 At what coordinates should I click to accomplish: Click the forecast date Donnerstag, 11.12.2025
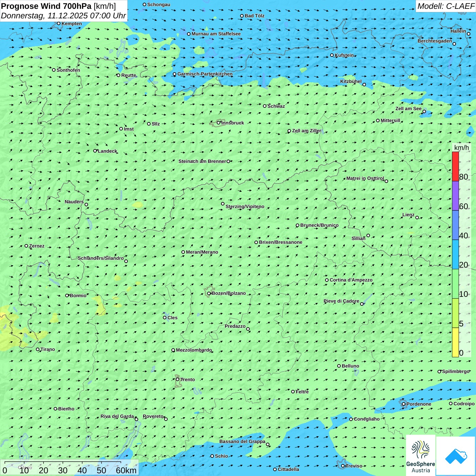(63, 16)
